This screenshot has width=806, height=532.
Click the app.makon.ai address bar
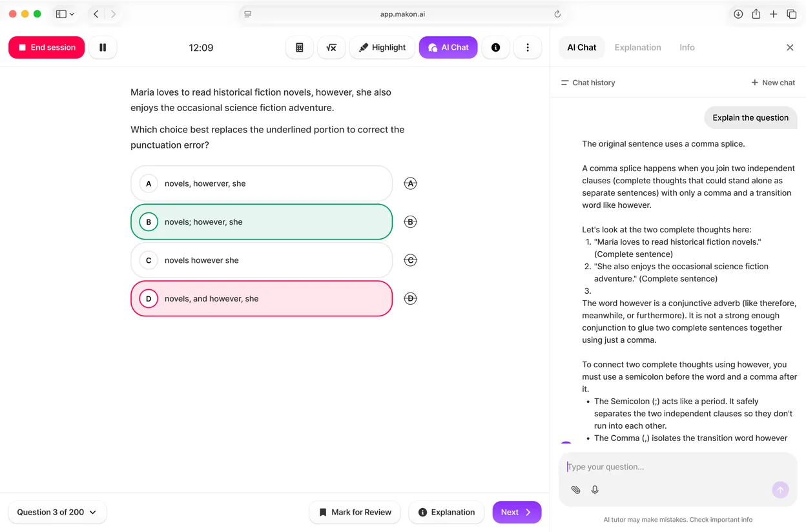click(x=402, y=14)
